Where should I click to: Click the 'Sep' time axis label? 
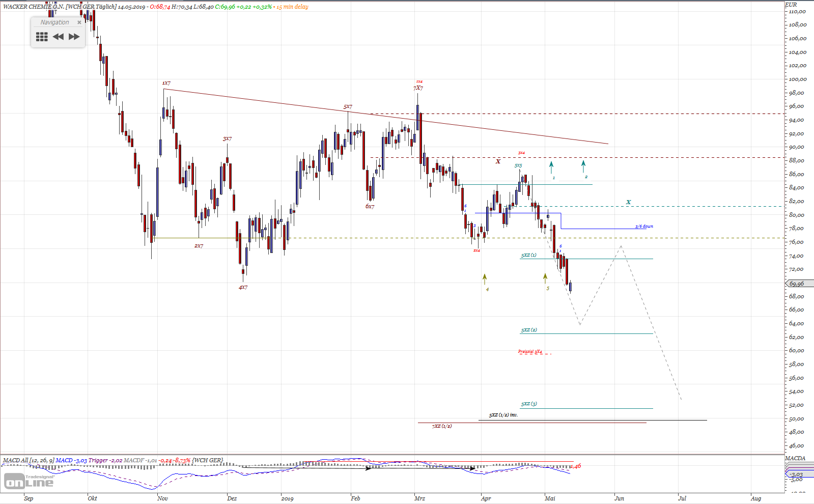pyautogui.click(x=29, y=498)
